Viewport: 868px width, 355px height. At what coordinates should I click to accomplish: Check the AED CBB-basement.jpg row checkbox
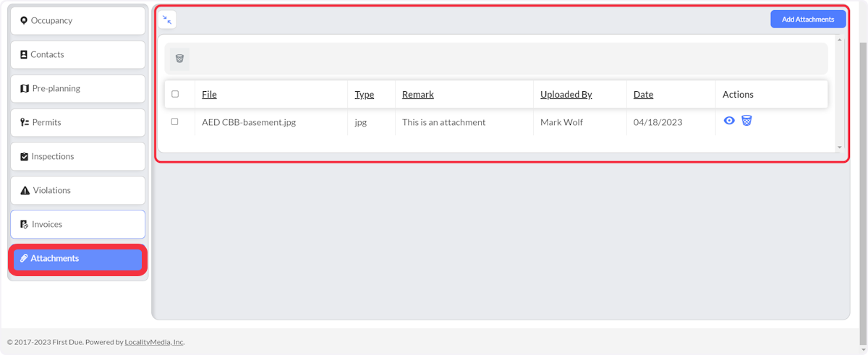[x=174, y=121]
